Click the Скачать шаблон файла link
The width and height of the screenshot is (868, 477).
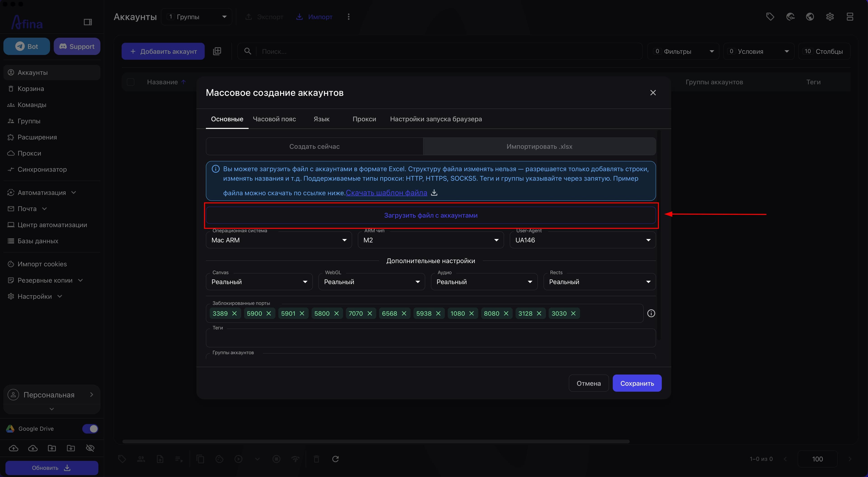point(387,192)
